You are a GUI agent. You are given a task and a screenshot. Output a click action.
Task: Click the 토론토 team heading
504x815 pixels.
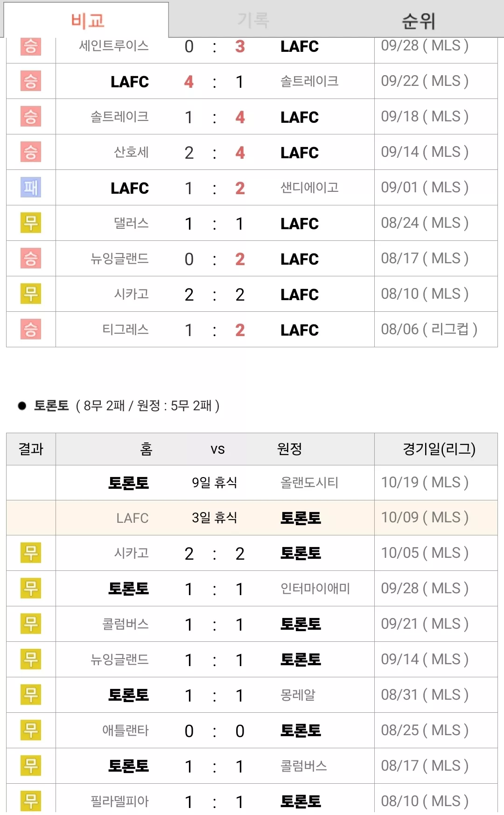coord(51,405)
